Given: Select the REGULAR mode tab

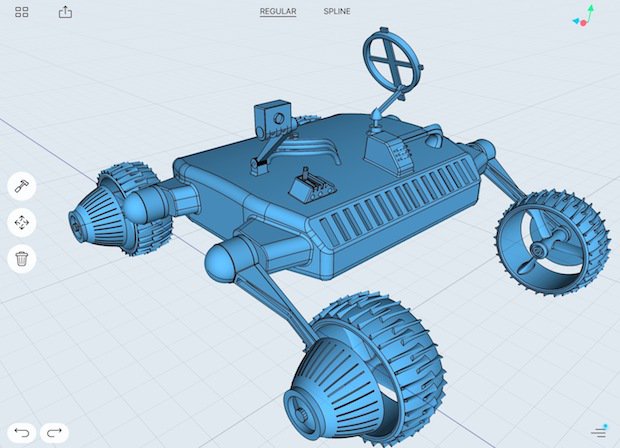Looking at the screenshot, I should 278,12.
